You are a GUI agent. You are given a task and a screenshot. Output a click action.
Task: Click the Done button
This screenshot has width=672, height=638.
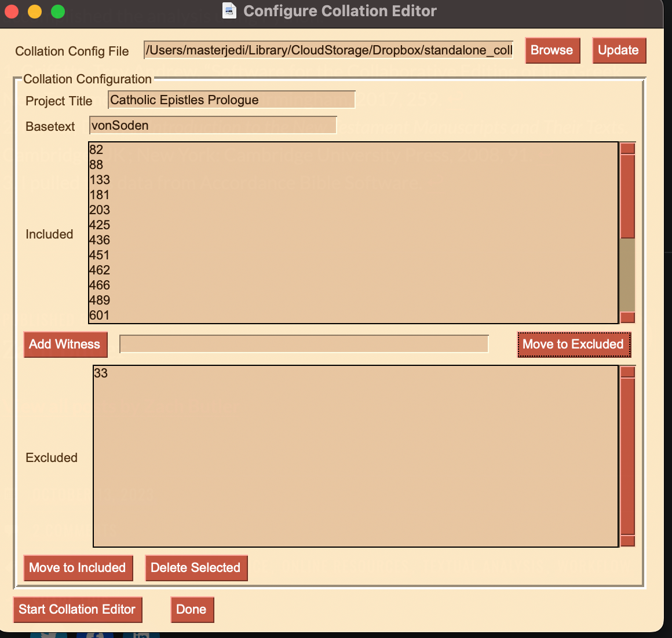(x=191, y=610)
